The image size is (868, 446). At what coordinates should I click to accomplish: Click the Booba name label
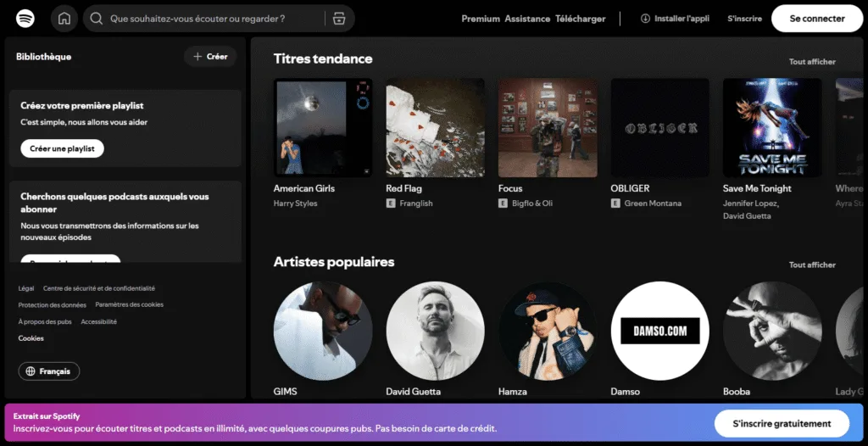coord(737,392)
